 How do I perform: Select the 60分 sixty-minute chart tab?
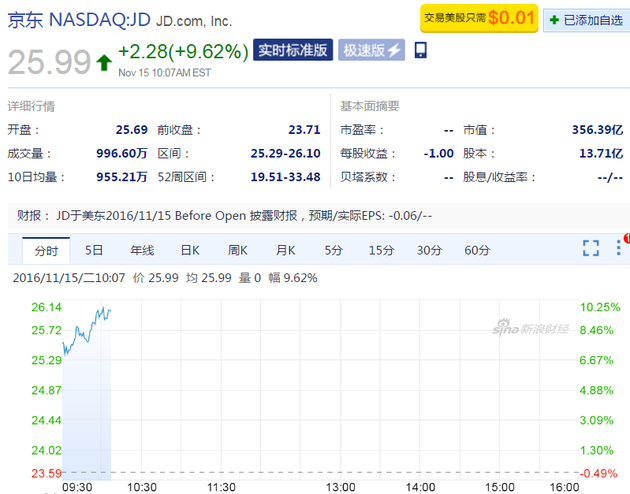(x=477, y=250)
